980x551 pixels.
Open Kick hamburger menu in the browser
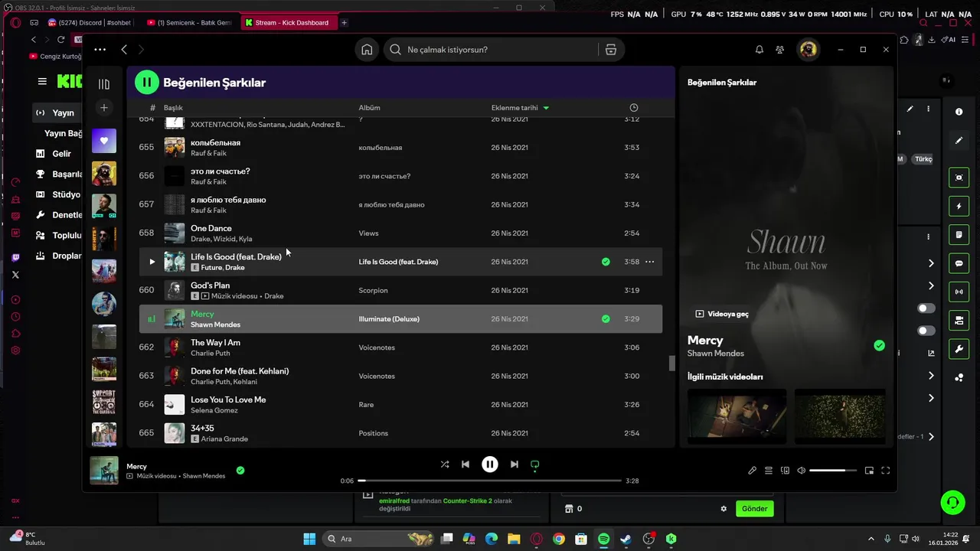click(x=42, y=81)
